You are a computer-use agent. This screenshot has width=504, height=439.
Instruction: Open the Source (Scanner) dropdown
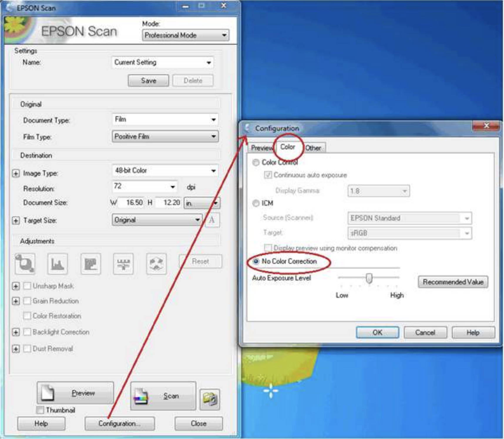(410, 218)
